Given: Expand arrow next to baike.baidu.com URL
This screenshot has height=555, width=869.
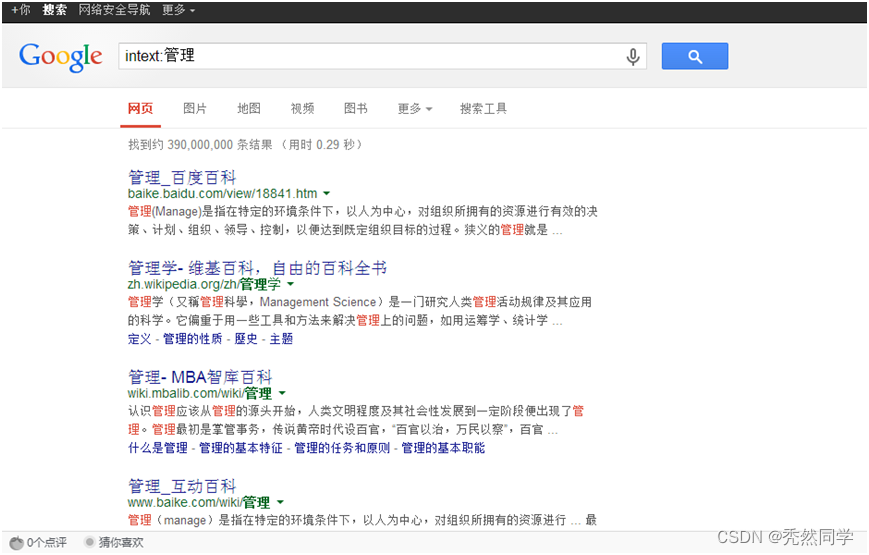Looking at the screenshot, I should point(326,194).
